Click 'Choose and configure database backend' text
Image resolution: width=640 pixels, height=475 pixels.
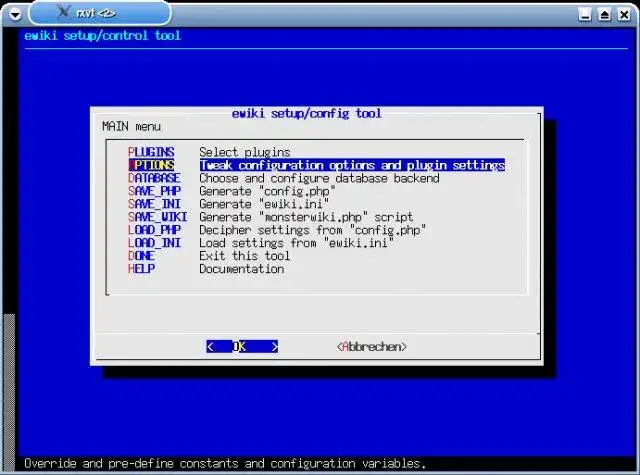click(319, 178)
